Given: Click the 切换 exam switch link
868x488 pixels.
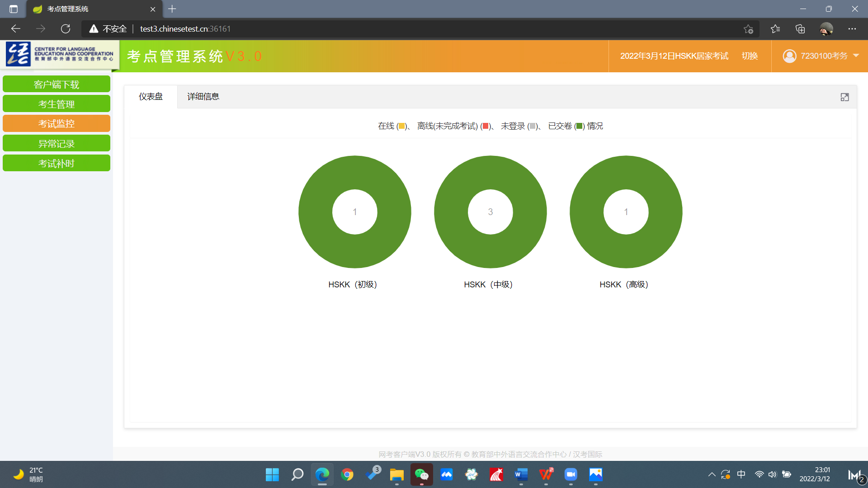Looking at the screenshot, I should coord(750,56).
